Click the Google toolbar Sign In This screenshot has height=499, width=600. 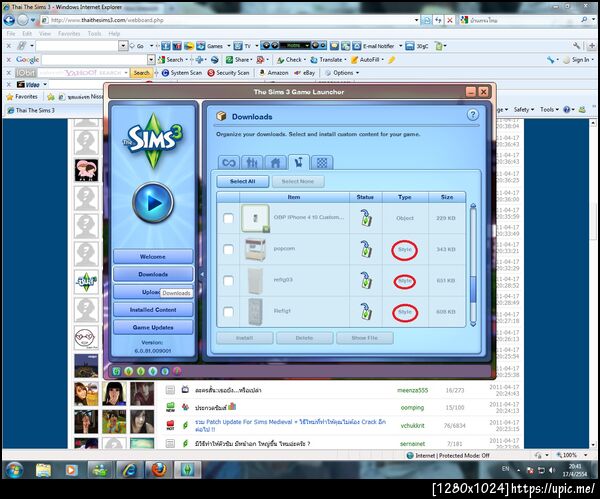(x=578, y=60)
